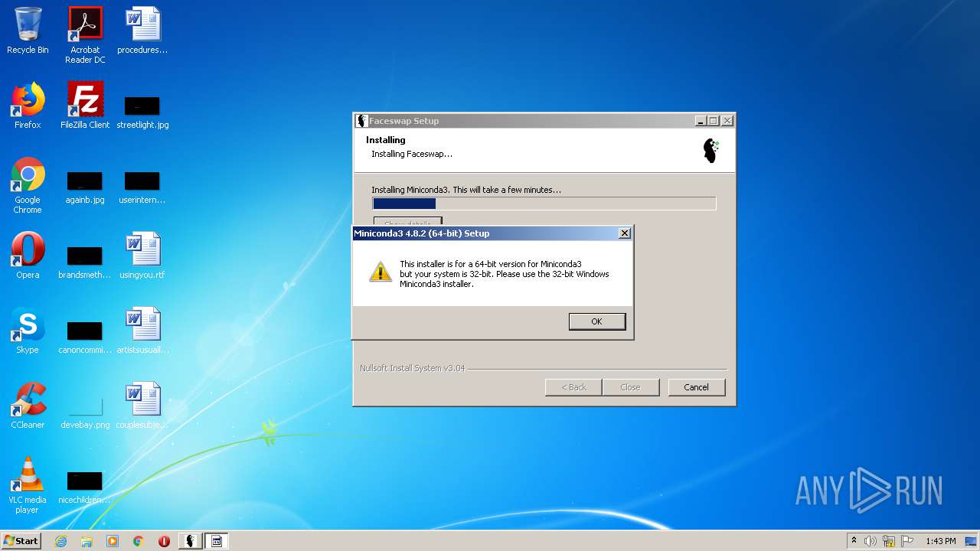Select the brandsmeth file icon

(x=85, y=262)
